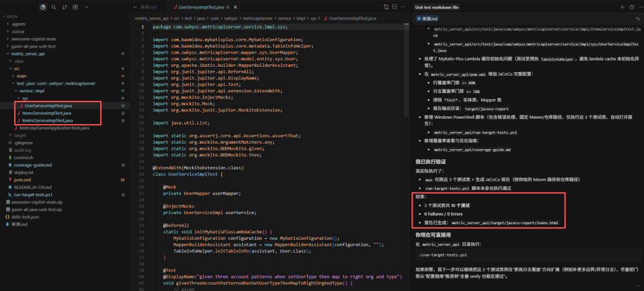Switch to the 单测.md editor tab

(148, 7)
